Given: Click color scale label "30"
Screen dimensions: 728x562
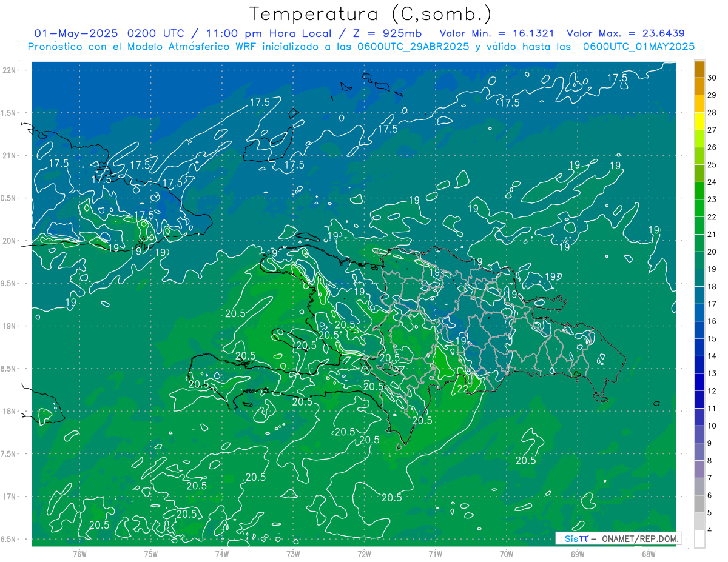Looking at the screenshot, I should pos(712,78).
